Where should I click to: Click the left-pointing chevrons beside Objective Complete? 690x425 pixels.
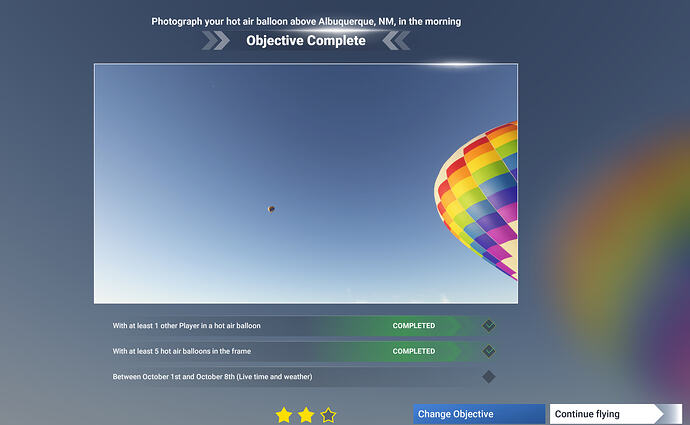396,40
